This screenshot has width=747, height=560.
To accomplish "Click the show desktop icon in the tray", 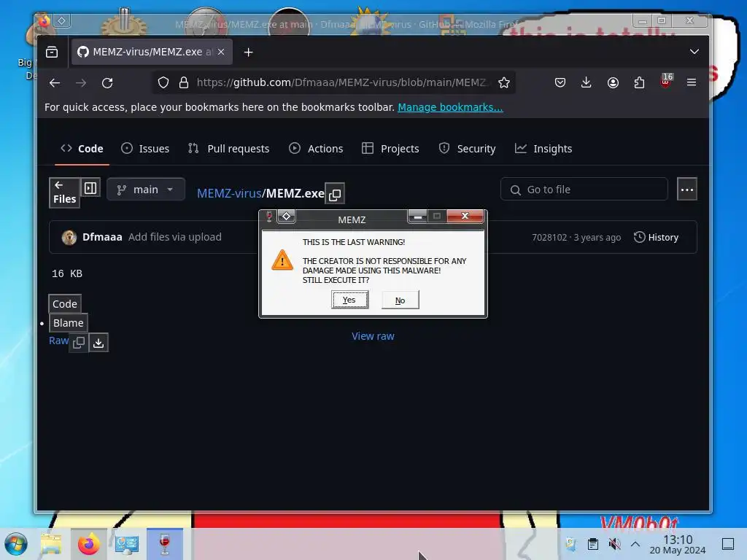I will 728,544.
